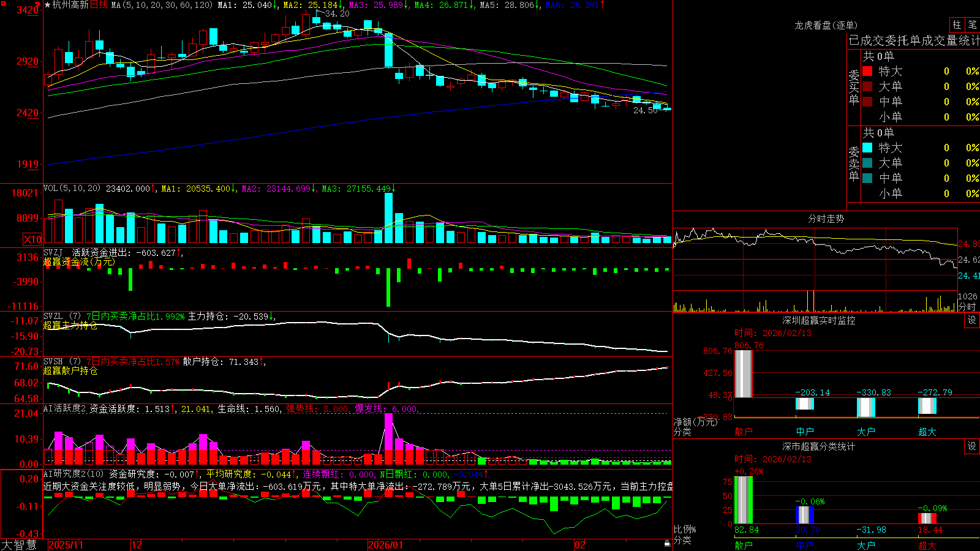Viewport: 980px width, 551px height.
Task: Click the 1919 price axis label
Action: pos(28,164)
